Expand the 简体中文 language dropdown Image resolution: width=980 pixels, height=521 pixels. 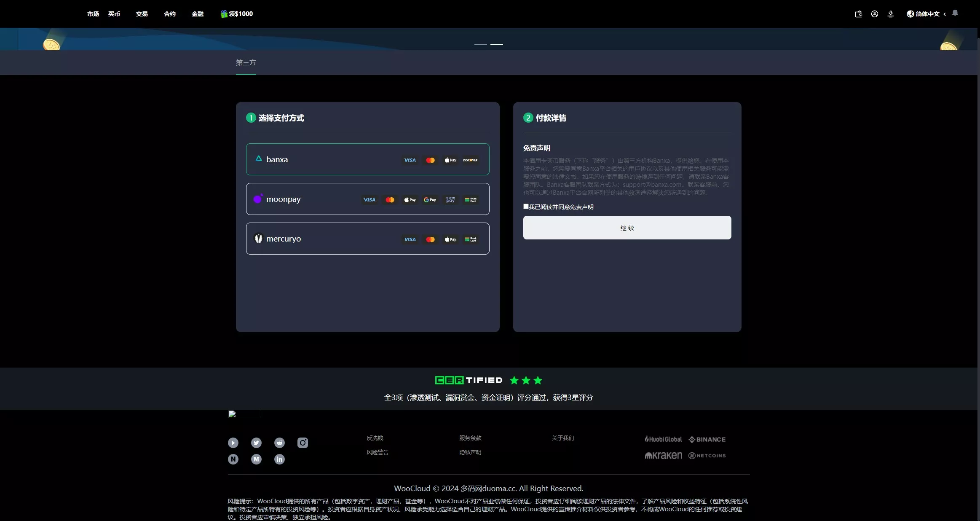click(926, 14)
